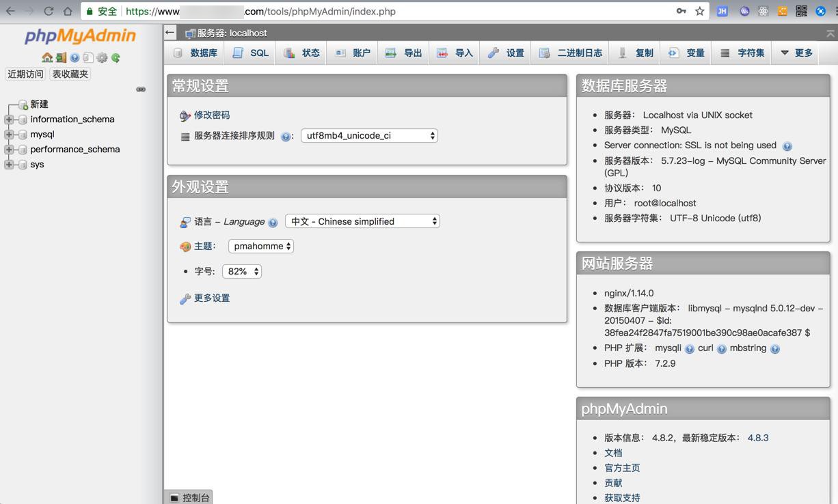Click the 修改密码 link
838x504 pixels.
coord(212,115)
